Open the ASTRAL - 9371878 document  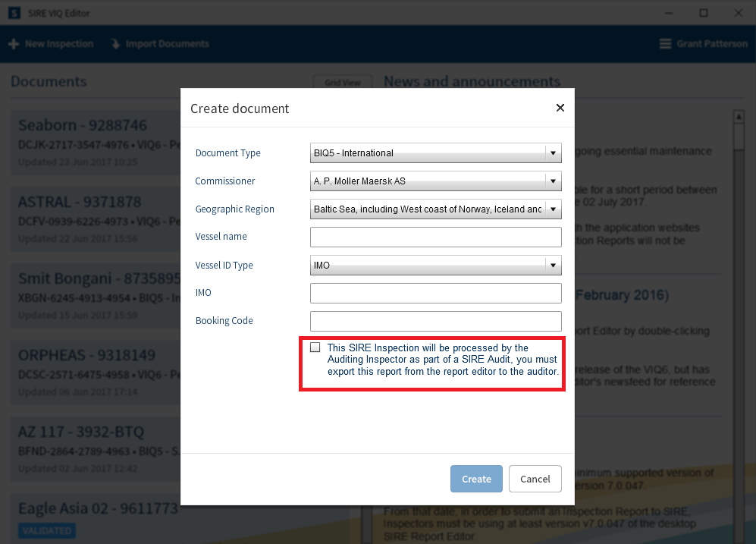[x=96, y=219]
